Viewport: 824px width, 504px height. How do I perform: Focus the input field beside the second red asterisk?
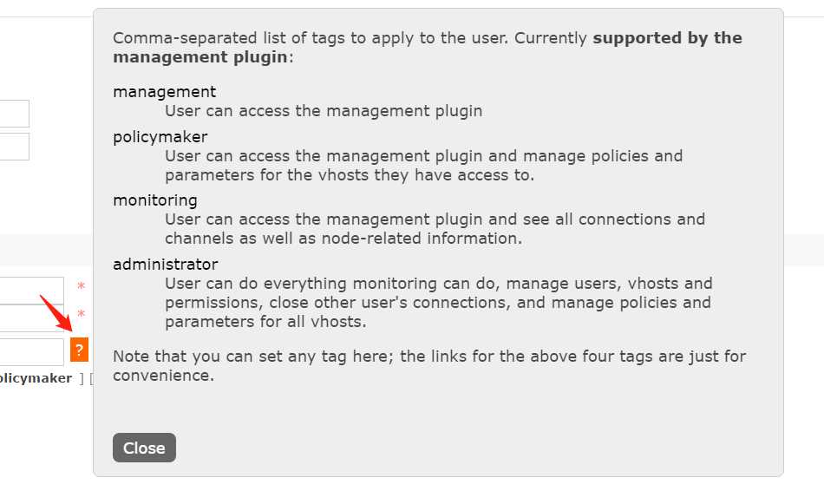[31, 318]
